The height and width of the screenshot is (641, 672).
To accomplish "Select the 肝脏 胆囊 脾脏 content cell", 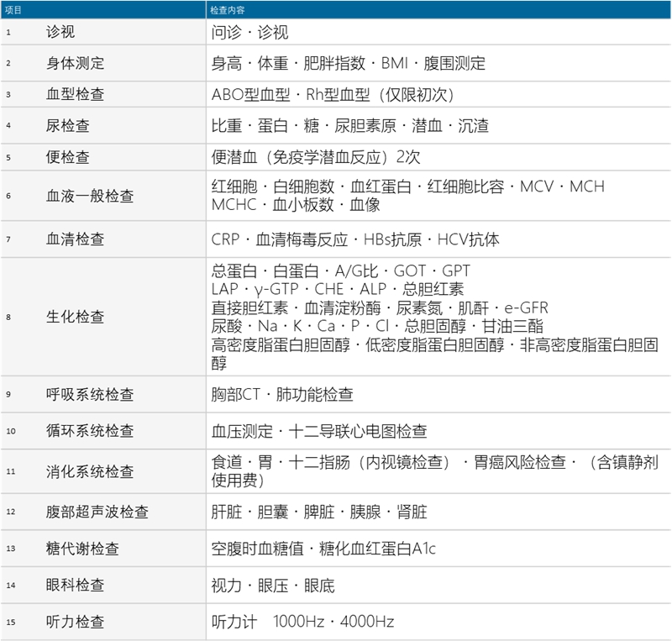I will (x=319, y=512).
